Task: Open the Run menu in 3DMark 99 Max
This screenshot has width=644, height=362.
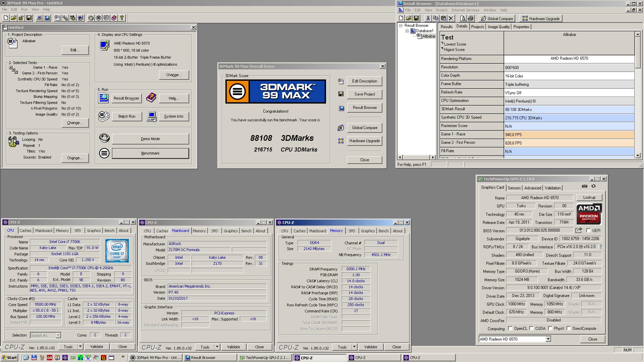Action: click(x=24, y=9)
